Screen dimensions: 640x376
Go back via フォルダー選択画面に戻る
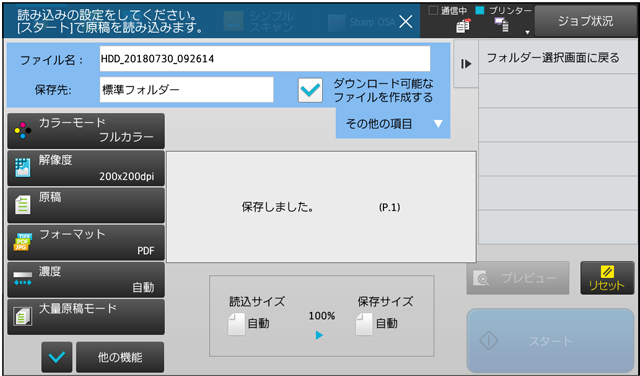[x=559, y=57]
